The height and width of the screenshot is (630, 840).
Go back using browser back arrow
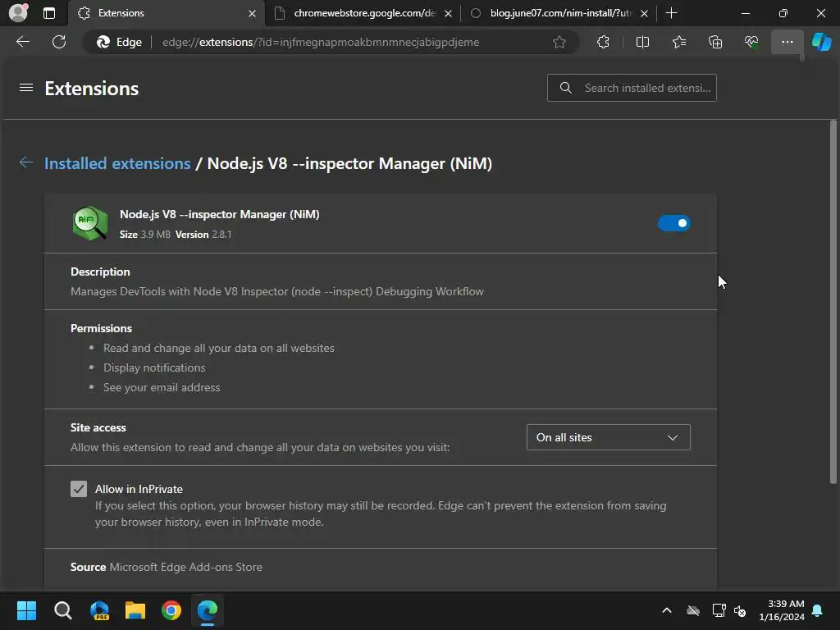pyautogui.click(x=23, y=42)
